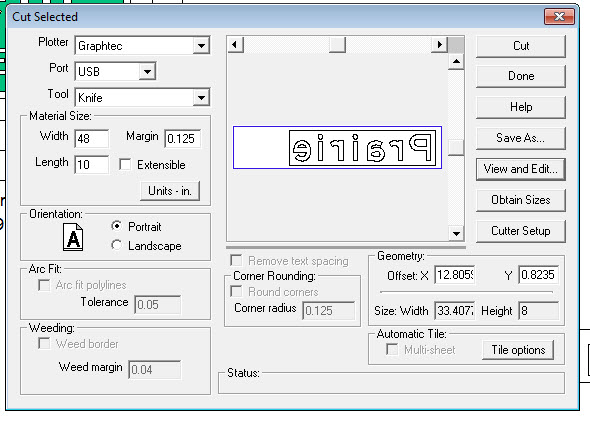Click the Material Width input field
The width and height of the screenshot is (590, 425).
pyautogui.click(x=92, y=139)
